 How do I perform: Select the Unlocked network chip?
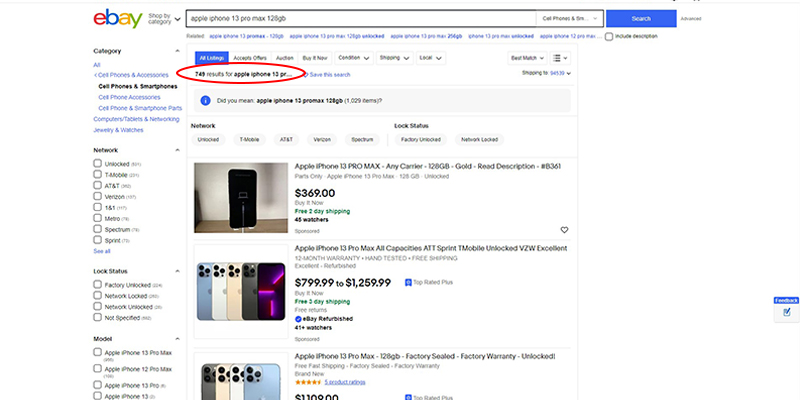[x=208, y=139]
